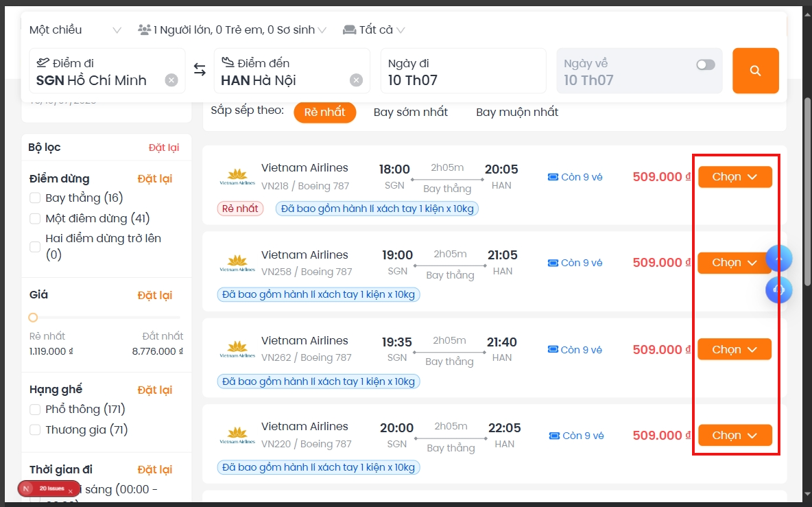This screenshot has width=812, height=507.
Task: Open the passengers count dropdown
Action: click(232, 30)
